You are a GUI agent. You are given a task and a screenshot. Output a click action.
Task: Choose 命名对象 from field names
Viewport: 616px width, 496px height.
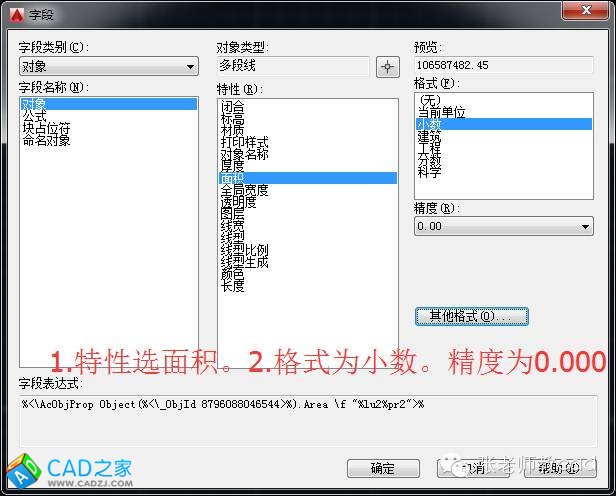click(46, 141)
